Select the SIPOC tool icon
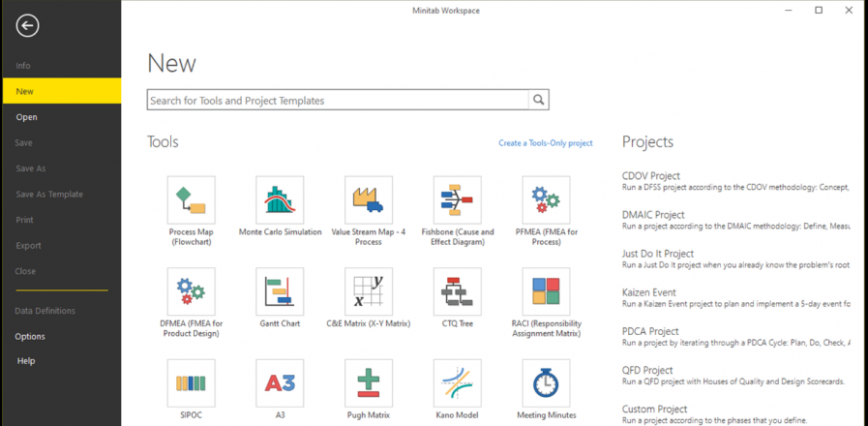This screenshot has width=868, height=426. click(x=191, y=382)
